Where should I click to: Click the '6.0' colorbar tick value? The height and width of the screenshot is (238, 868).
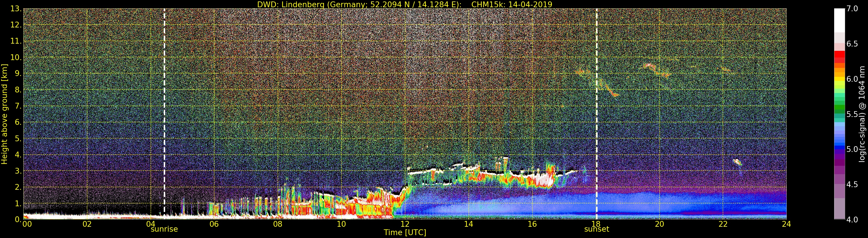852,79
